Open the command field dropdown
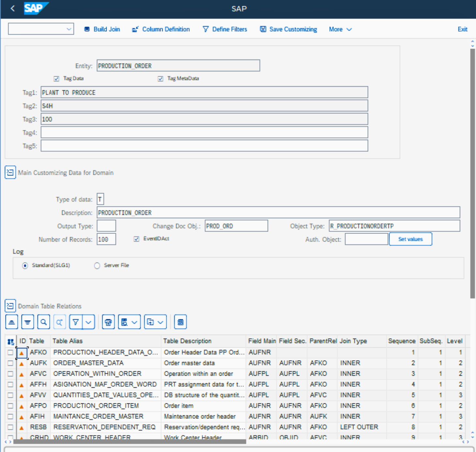 click(69, 29)
